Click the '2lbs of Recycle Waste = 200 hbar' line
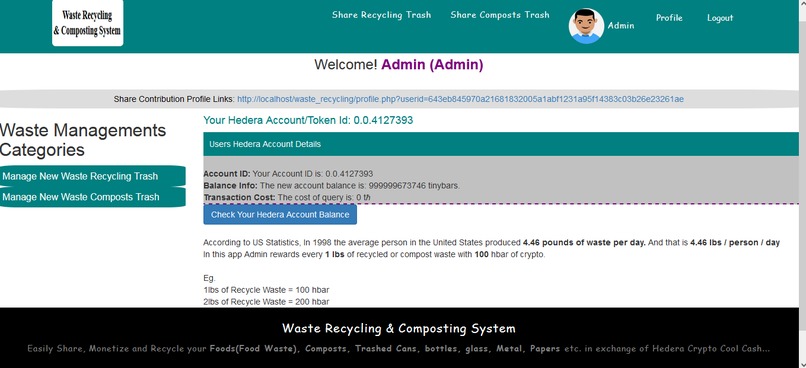The height and width of the screenshot is (368, 806). (x=266, y=302)
